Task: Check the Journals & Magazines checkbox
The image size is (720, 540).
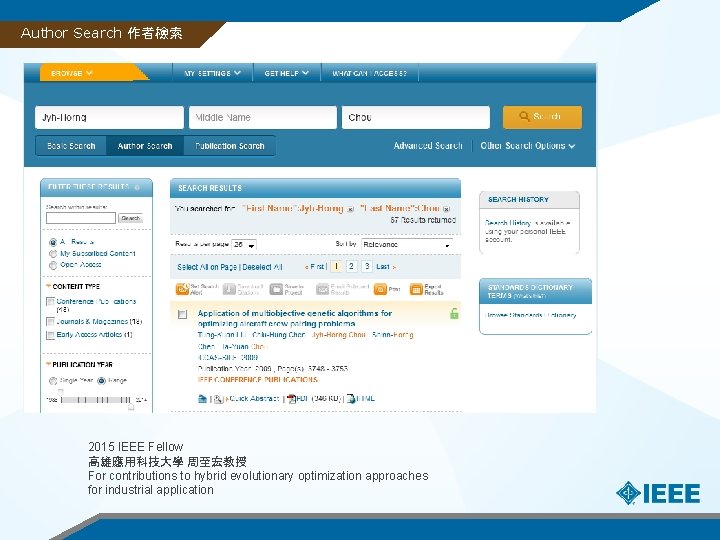Action: [x=51, y=322]
